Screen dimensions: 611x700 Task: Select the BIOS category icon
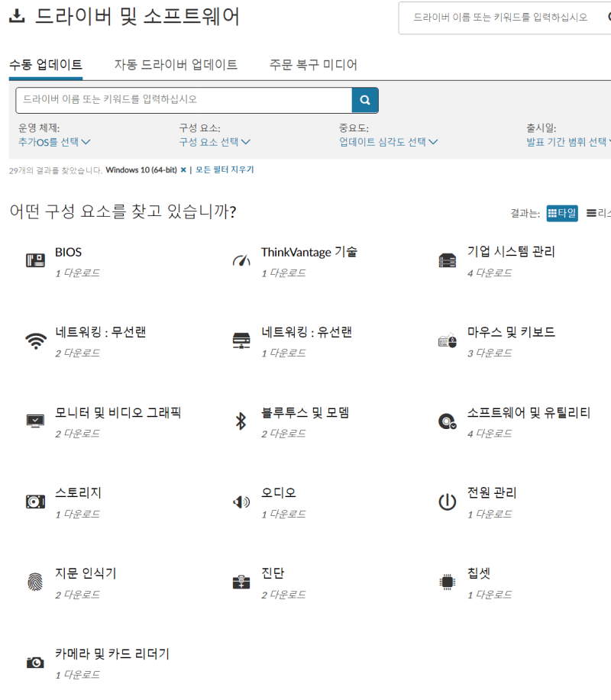click(34, 260)
